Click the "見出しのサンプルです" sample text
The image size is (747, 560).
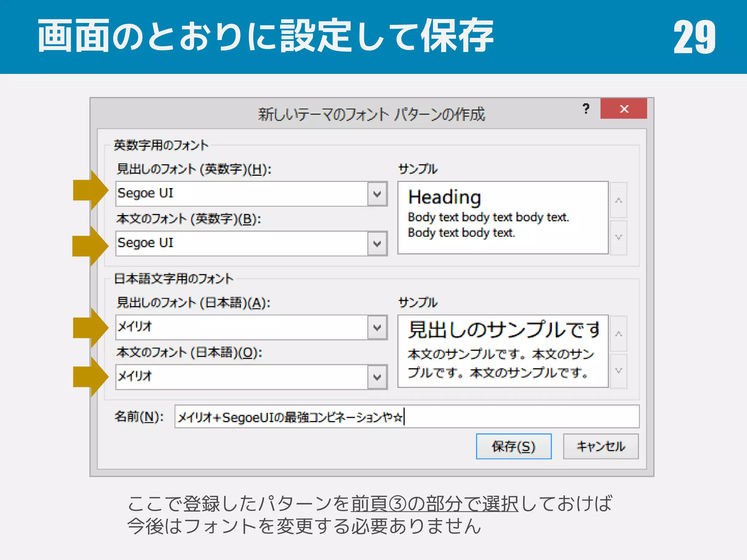504,330
